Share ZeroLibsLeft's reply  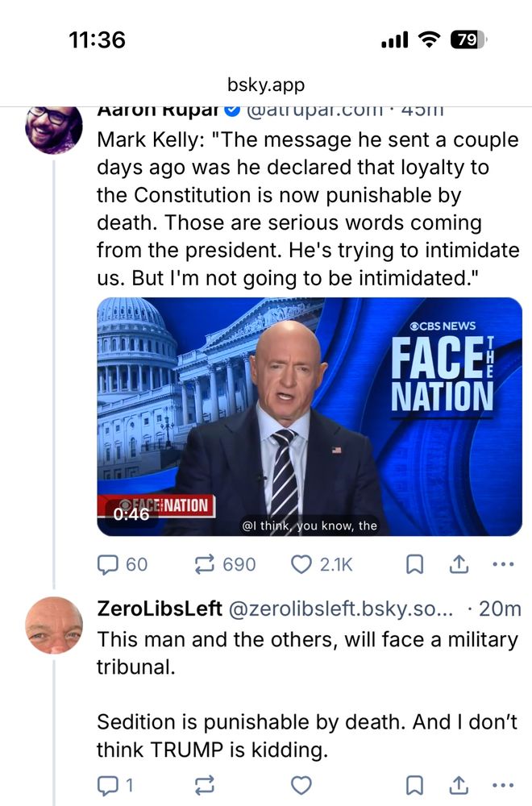click(x=458, y=784)
